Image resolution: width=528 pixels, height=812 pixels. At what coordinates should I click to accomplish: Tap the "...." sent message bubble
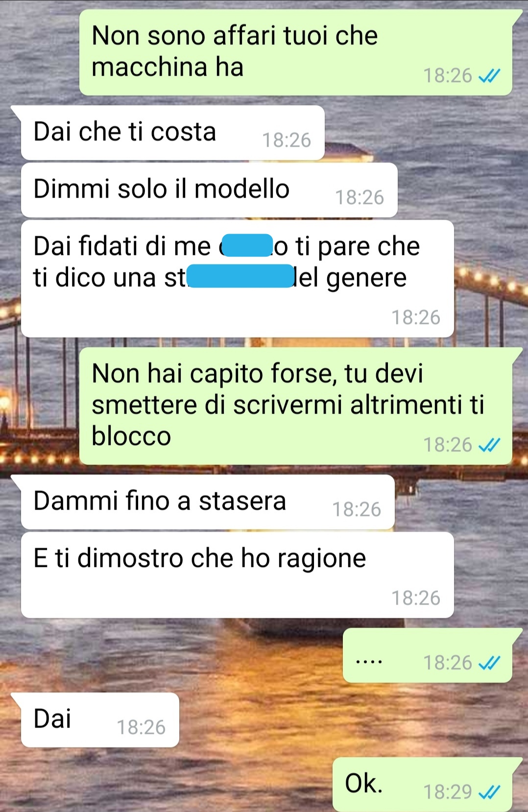click(428, 655)
